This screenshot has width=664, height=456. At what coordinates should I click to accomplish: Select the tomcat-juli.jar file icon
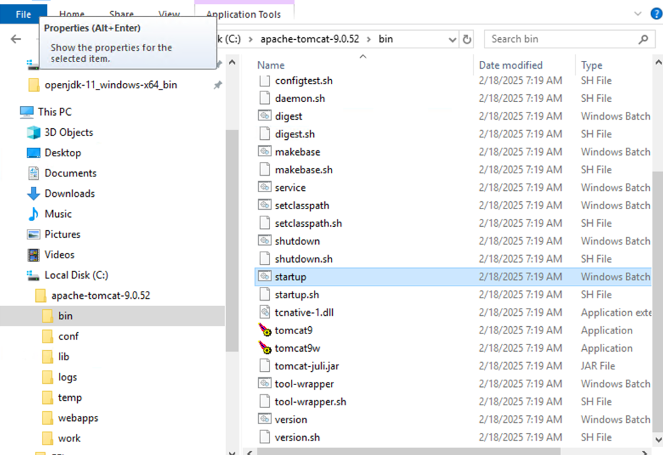265,366
